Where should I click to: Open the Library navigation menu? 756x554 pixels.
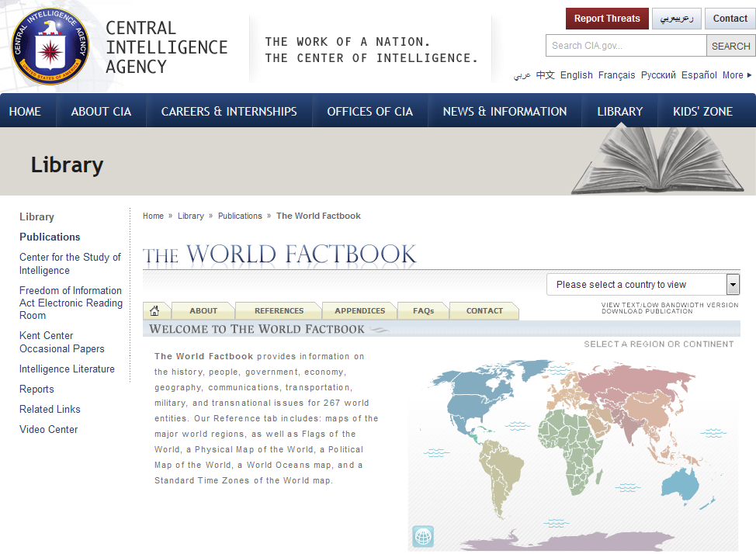[x=619, y=111]
